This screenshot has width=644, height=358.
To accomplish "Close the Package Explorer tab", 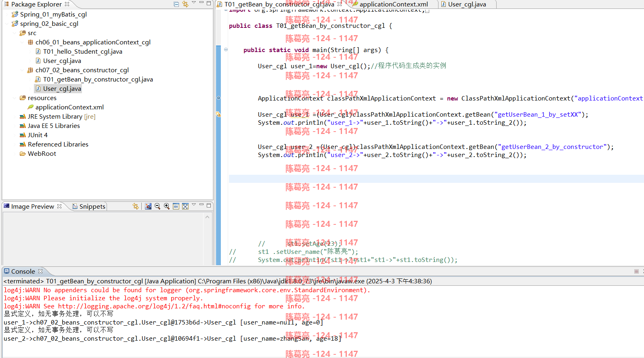I will click(67, 4).
